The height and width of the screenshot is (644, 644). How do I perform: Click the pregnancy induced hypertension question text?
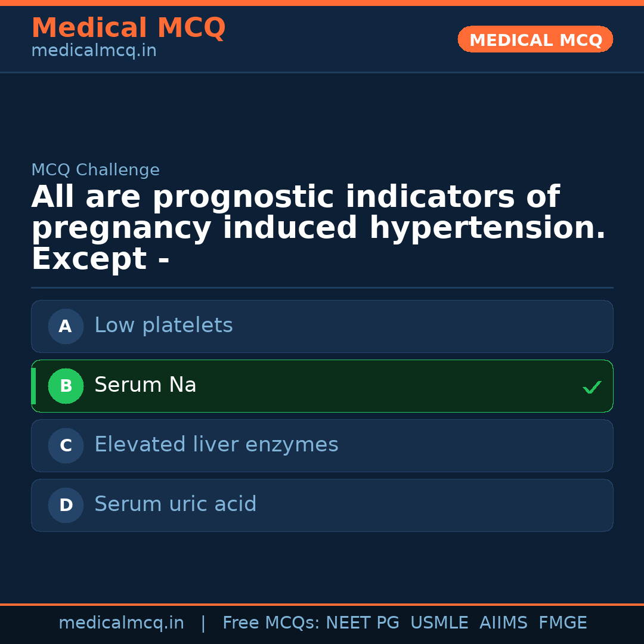(318, 228)
